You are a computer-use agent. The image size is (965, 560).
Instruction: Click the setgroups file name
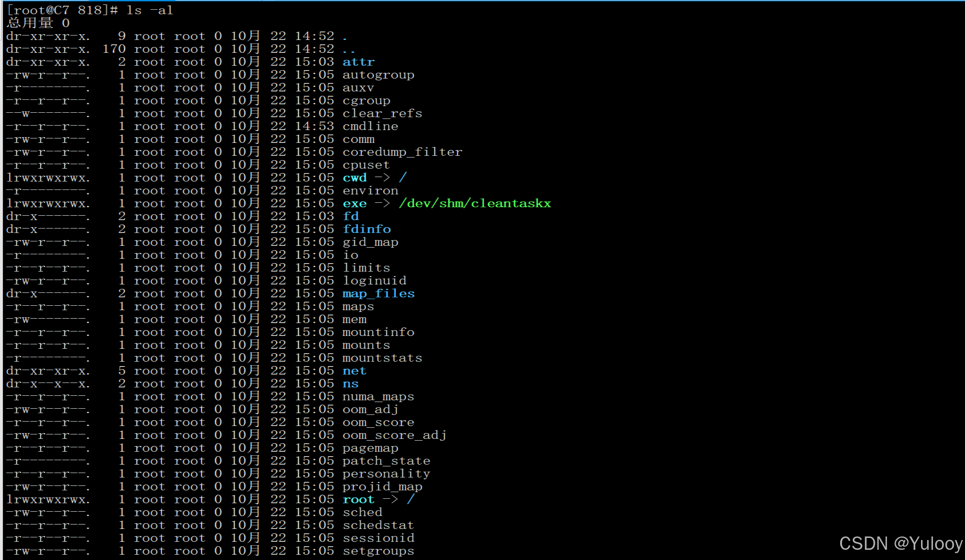(x=378, y=551)
